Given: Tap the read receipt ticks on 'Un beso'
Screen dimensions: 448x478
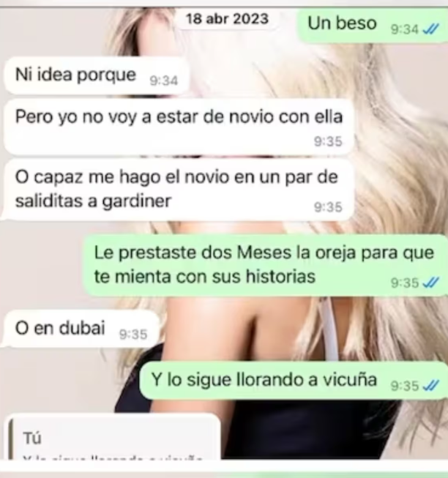Looking at the screenshot, I should 431,29.
